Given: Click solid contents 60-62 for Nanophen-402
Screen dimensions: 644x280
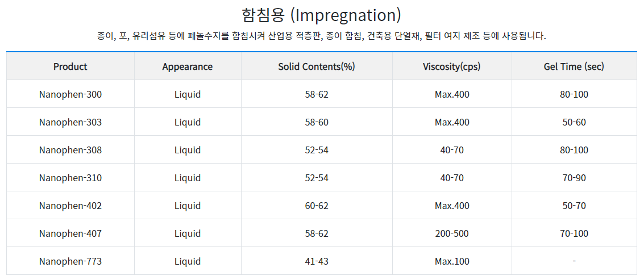Looking at the screenshot, I should [x=317, y=206].
